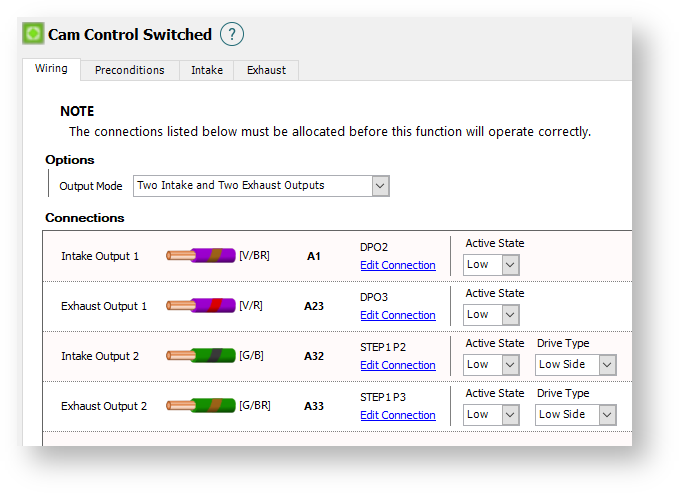
Task: Click the green/black wire icon for Intake Output 2
Action: coord(201,356)
